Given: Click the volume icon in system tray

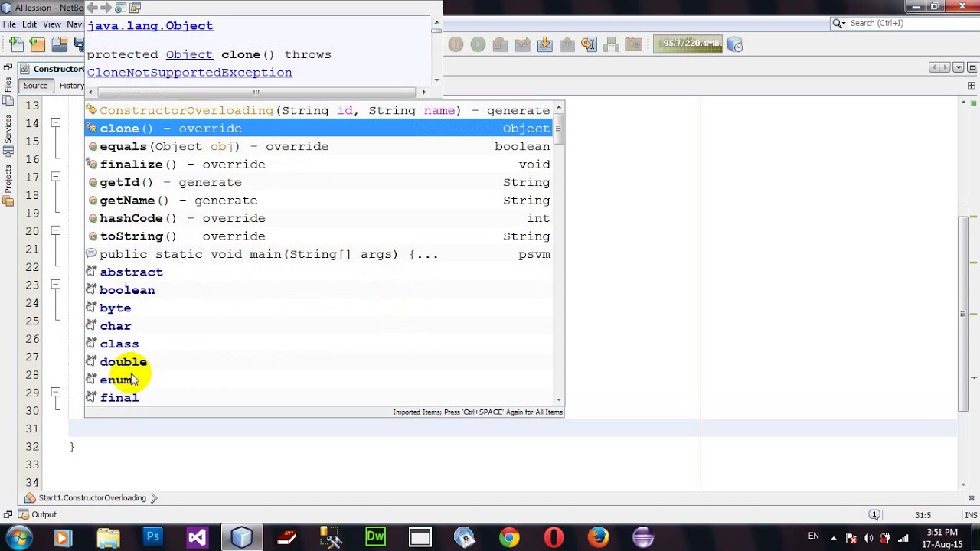Looking at the screenshot, I should (x=868, y=537).
